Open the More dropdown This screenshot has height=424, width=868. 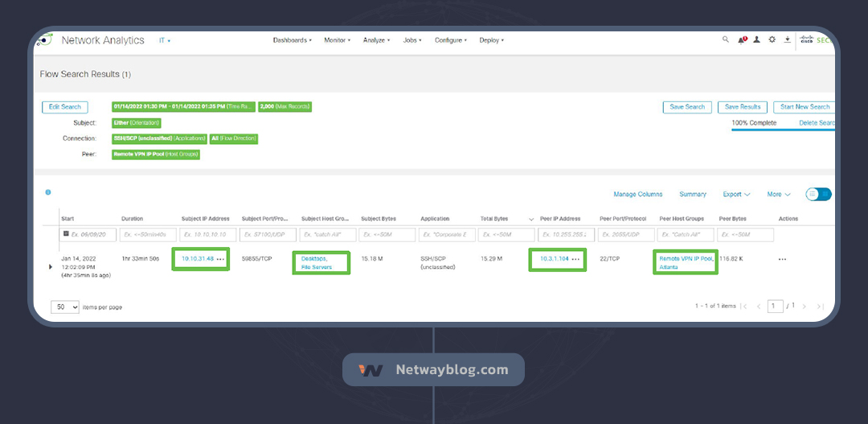pyautogui.click(x=778, y=194)
